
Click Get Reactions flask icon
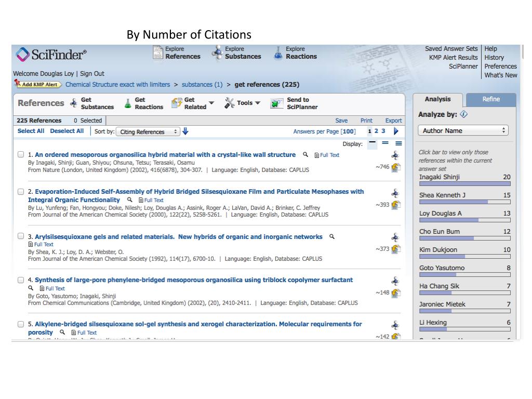click(x=128, y=103)
